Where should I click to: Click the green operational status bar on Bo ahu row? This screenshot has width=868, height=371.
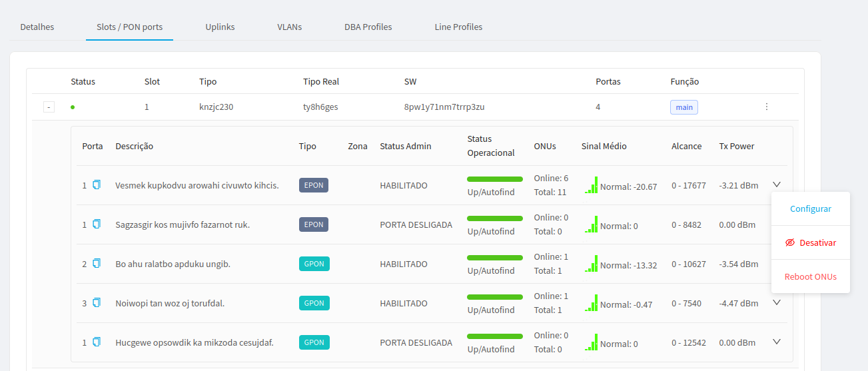point(494,258)
